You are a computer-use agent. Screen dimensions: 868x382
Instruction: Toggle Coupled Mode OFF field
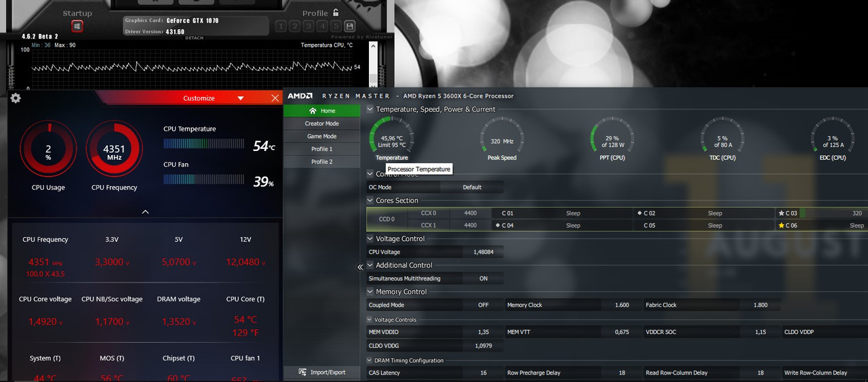[484, 305]
